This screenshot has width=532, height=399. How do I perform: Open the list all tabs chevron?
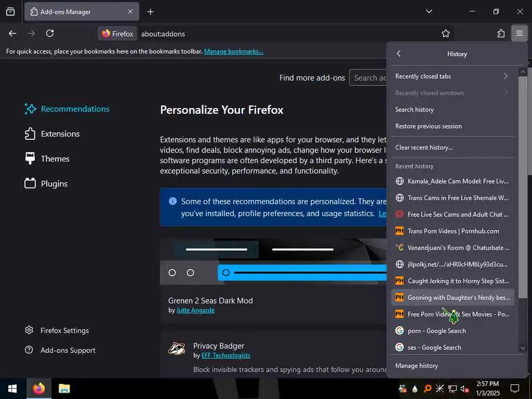point(429,11)
